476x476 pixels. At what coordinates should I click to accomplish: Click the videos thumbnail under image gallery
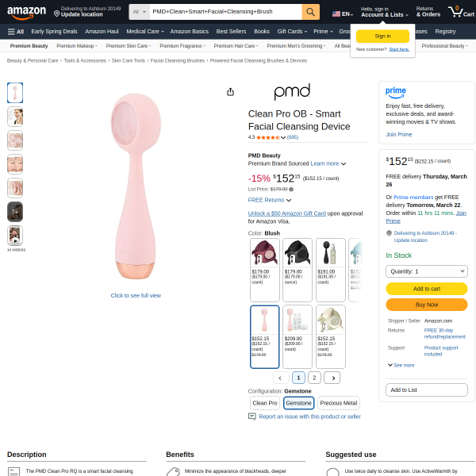(15, 236)
